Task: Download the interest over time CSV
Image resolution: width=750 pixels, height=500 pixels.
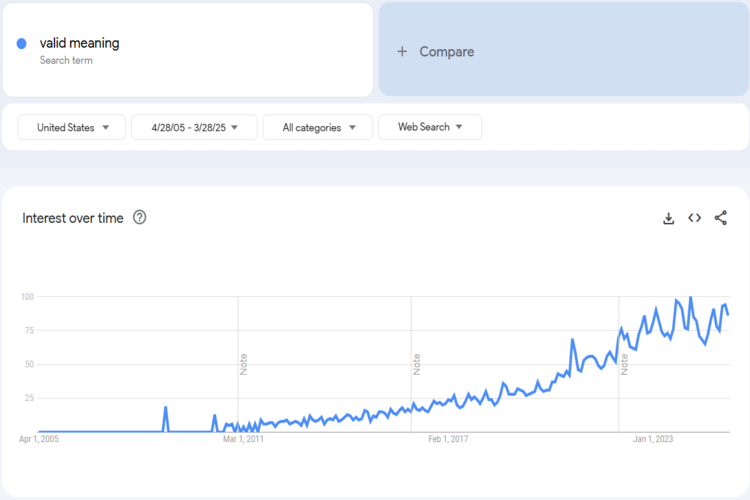Action: pos(668,219)
